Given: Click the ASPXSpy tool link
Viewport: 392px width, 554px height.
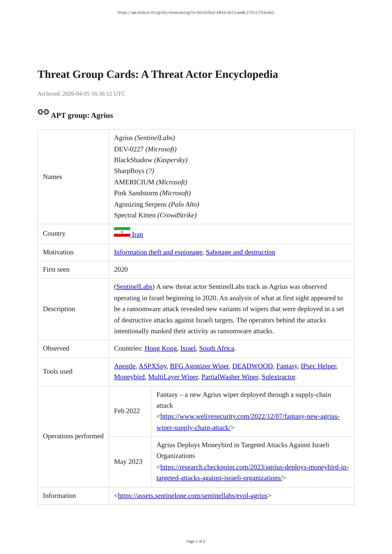Looking at the screenshot, I should click(x=152, y=366).
